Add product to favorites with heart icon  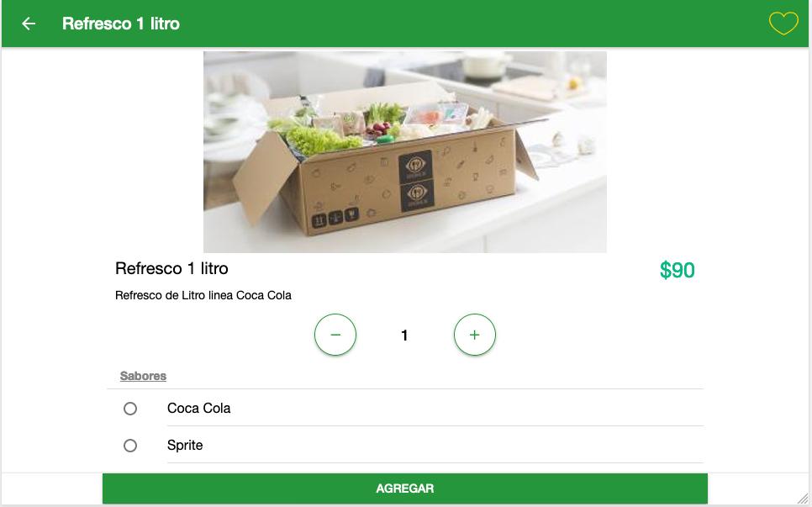coord(783,24)
